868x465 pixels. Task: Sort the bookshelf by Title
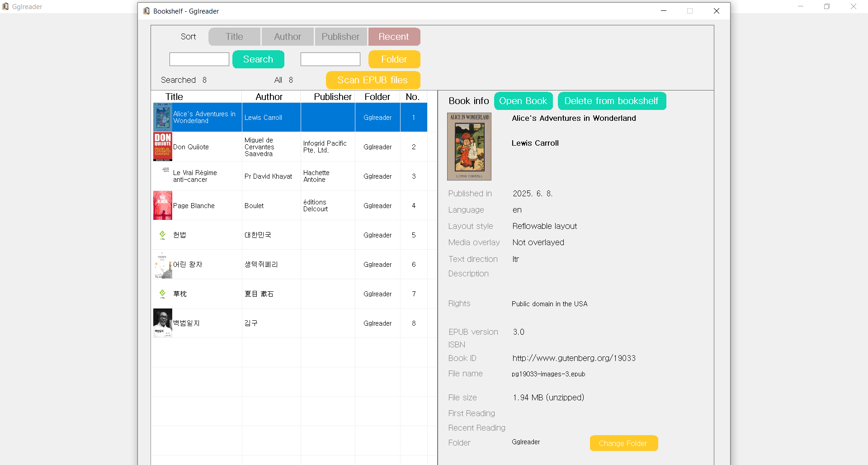(x=234, y=37)
